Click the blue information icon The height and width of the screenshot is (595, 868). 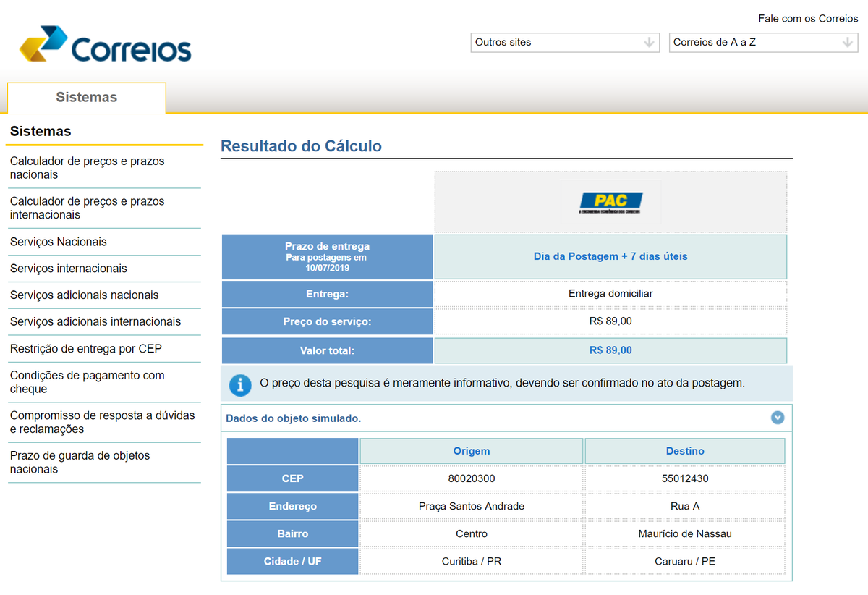[240, 385]
